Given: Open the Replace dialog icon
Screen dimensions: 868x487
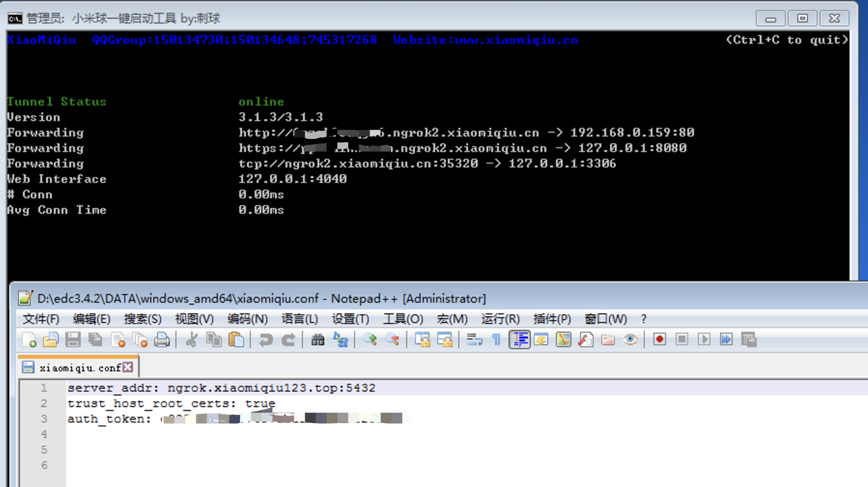Looking at the screenshot, I should tap(340, 340).
